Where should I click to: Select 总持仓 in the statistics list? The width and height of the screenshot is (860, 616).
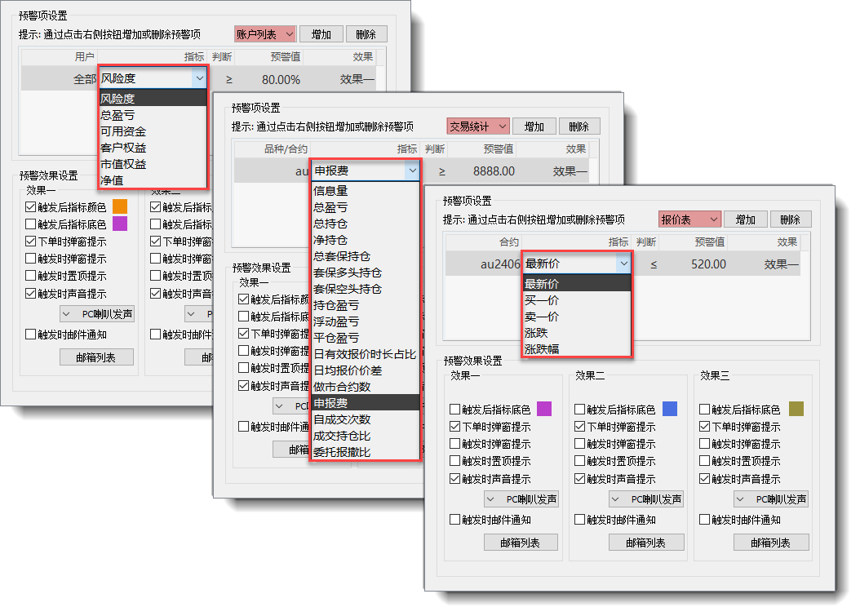(366, 224)
